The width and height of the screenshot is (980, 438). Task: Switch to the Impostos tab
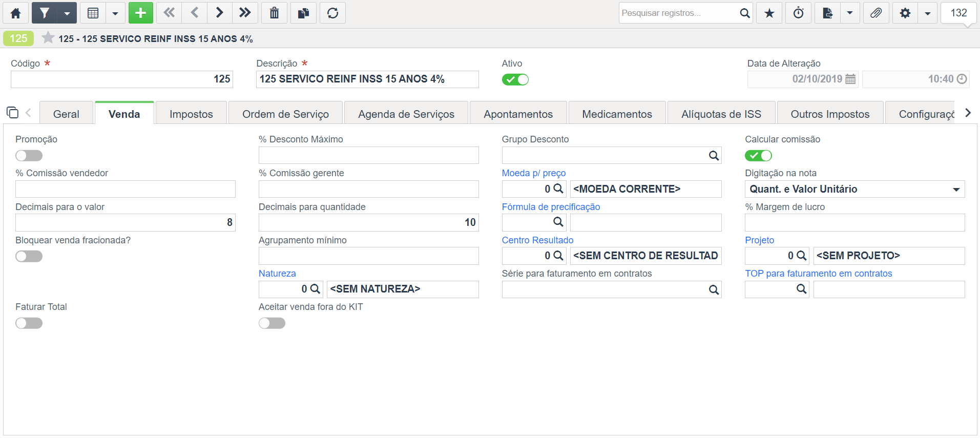191,114
